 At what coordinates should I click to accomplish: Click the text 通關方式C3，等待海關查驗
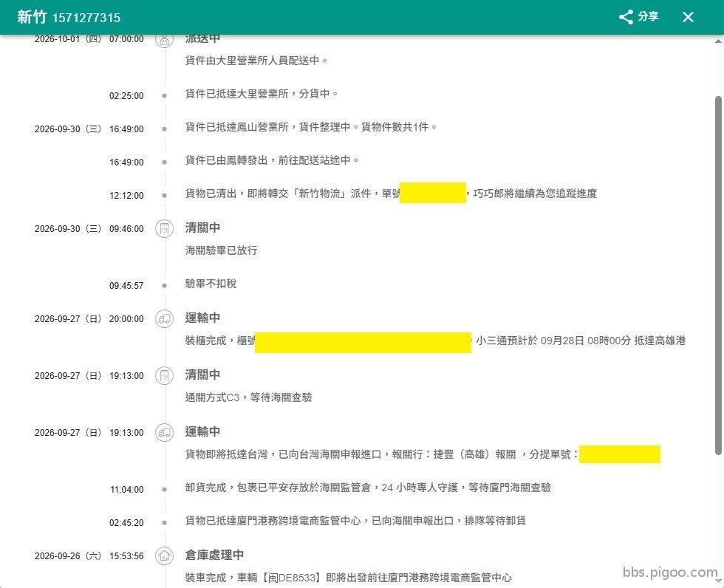[x=249, y=397]
